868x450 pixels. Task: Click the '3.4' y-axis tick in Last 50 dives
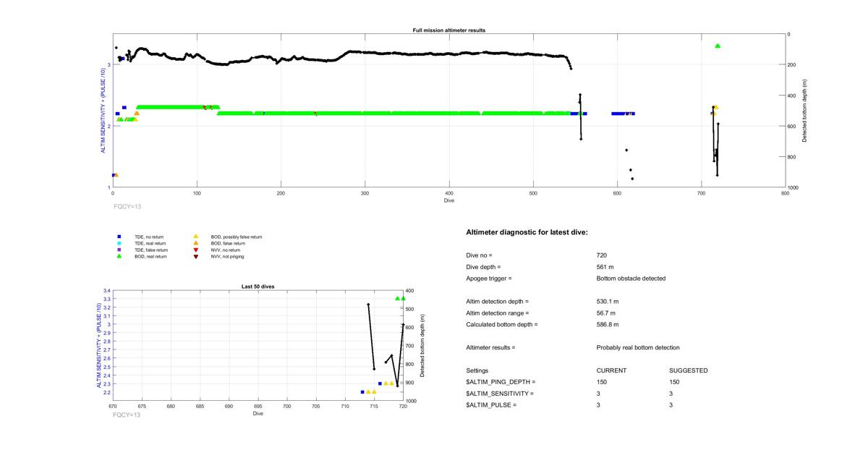coord(107,291)
